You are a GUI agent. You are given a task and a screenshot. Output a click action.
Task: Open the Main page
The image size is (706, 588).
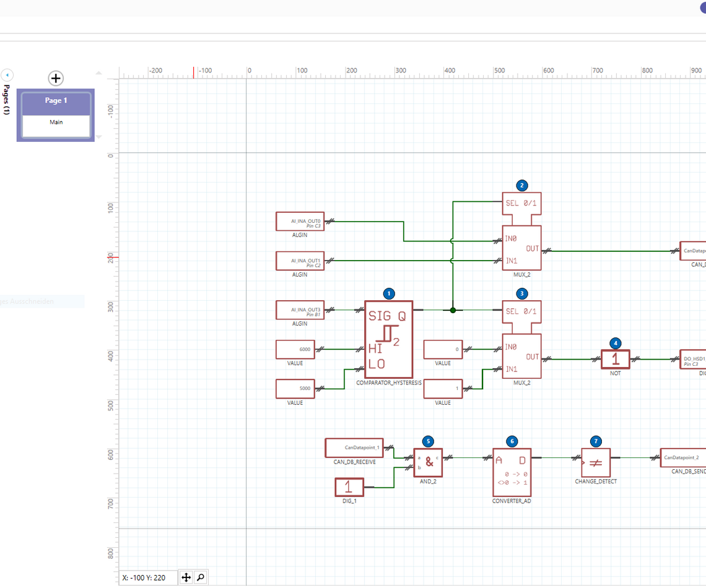[x=56, y=122]
